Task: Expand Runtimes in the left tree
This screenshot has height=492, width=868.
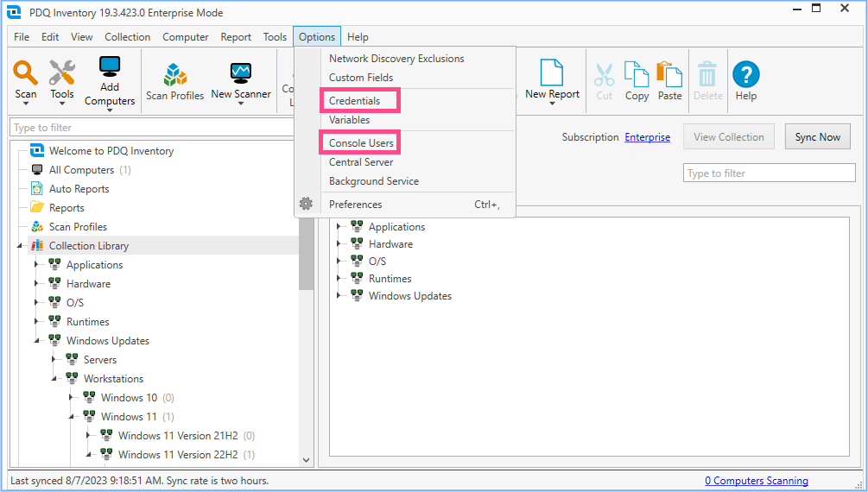Action: click(x=36, y=322)
